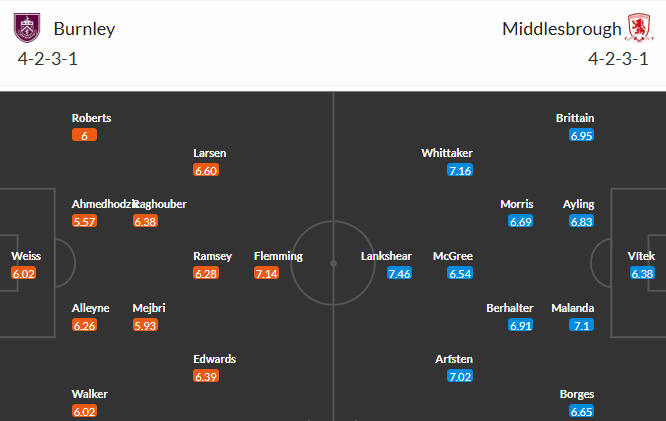Select Weiss goalkeeper rating 6.02

click(x=24, y=273)
